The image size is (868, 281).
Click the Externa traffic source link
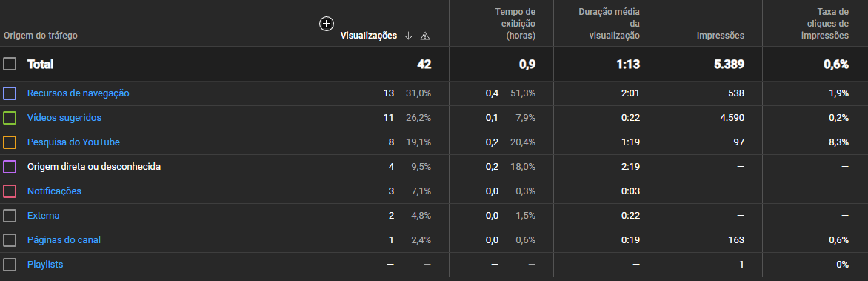coord(43,216)
